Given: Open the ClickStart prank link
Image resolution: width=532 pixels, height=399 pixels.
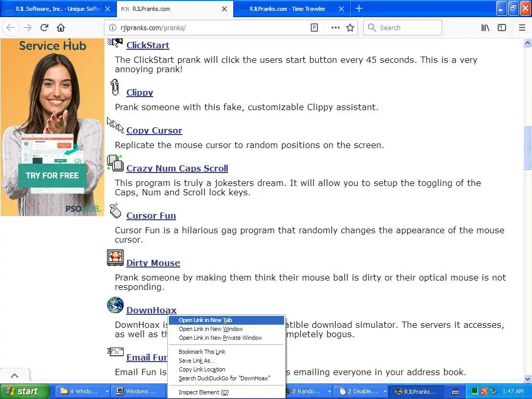Looking at the screenshot, I should [x=148, y=45].
